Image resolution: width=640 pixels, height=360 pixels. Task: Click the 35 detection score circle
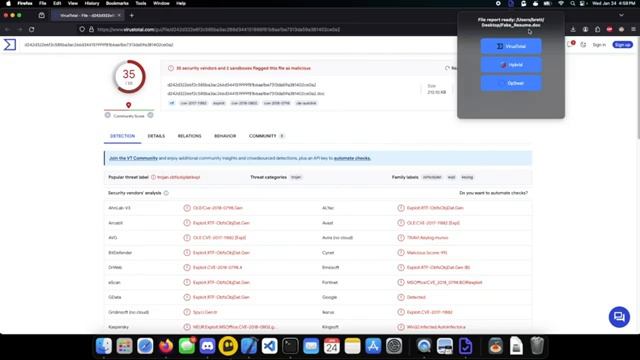129,76
